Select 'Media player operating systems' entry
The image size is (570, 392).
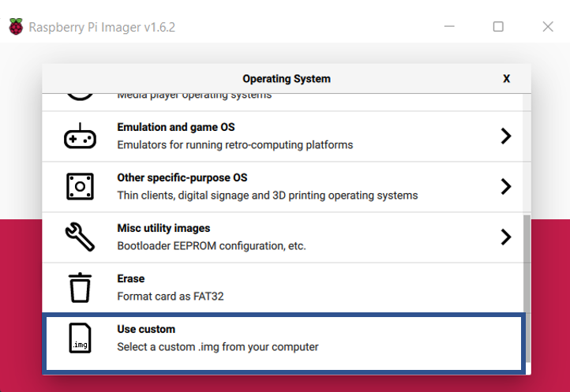pyautogui.click(x=194, y=96)
